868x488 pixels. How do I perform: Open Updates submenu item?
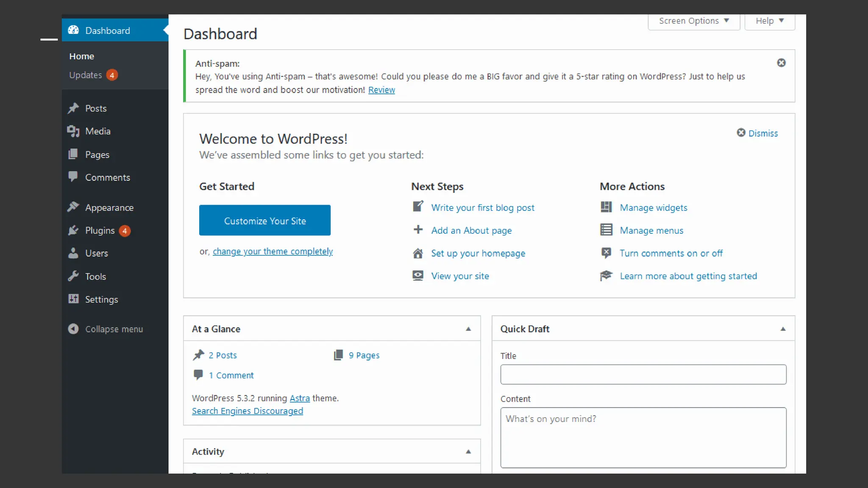tap(86, 75)
